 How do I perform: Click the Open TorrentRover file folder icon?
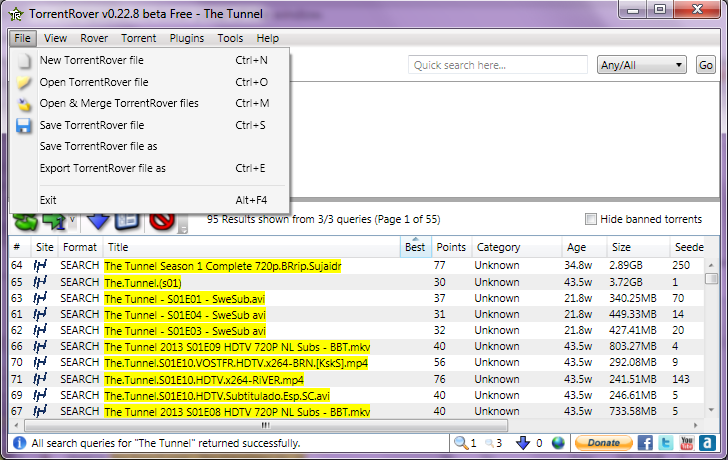24,82
